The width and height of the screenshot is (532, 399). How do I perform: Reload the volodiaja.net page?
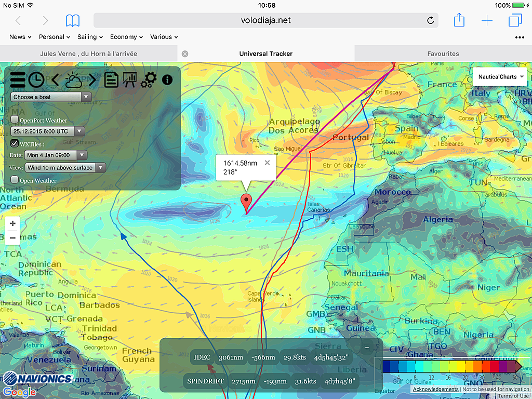[x=430, y=20]
